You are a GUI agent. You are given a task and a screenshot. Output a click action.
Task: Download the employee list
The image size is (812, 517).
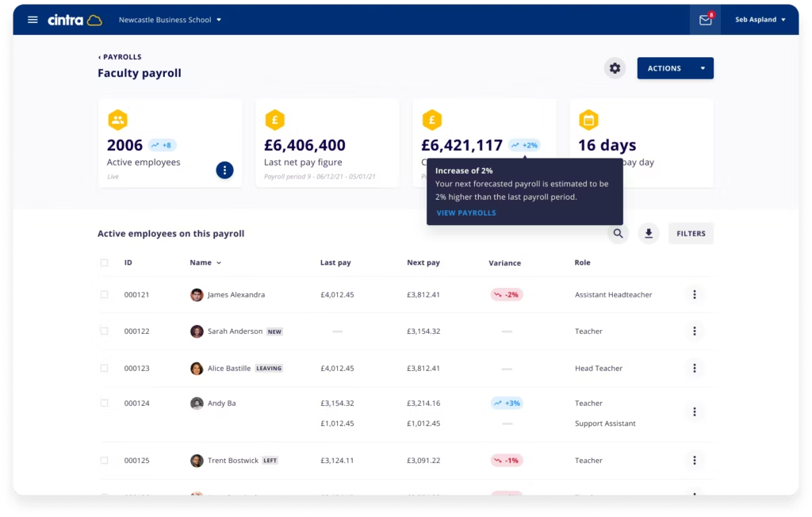click(x=649, y=234)
